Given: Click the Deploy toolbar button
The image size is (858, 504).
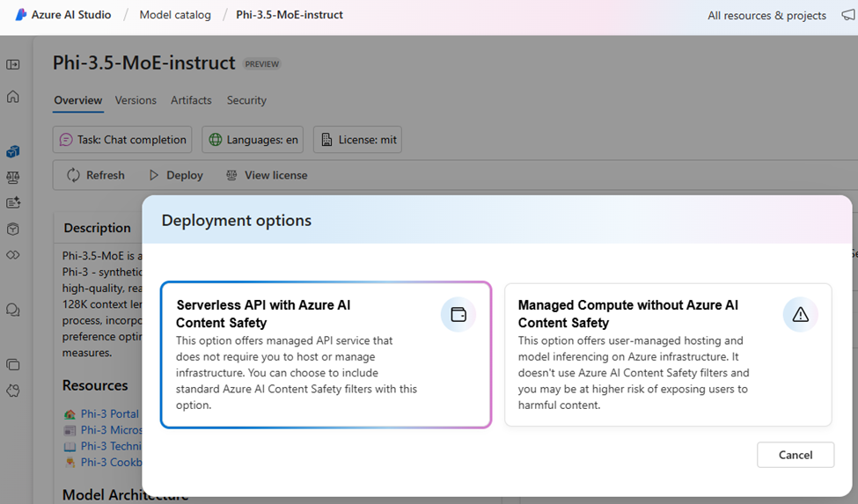Looking at the screenshot, I should [x=176, y=175].
